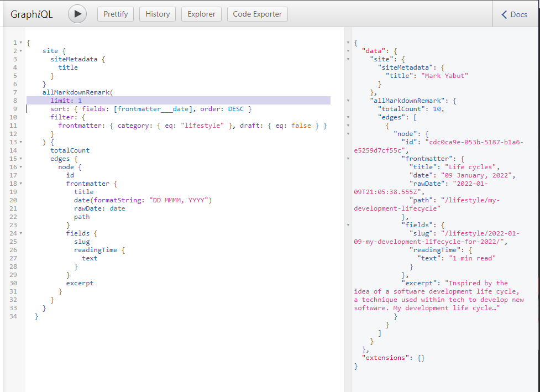Click siteMetadata in the query editor
The height and width of the screenshot is (392, 540).
[x=74, y=59]
